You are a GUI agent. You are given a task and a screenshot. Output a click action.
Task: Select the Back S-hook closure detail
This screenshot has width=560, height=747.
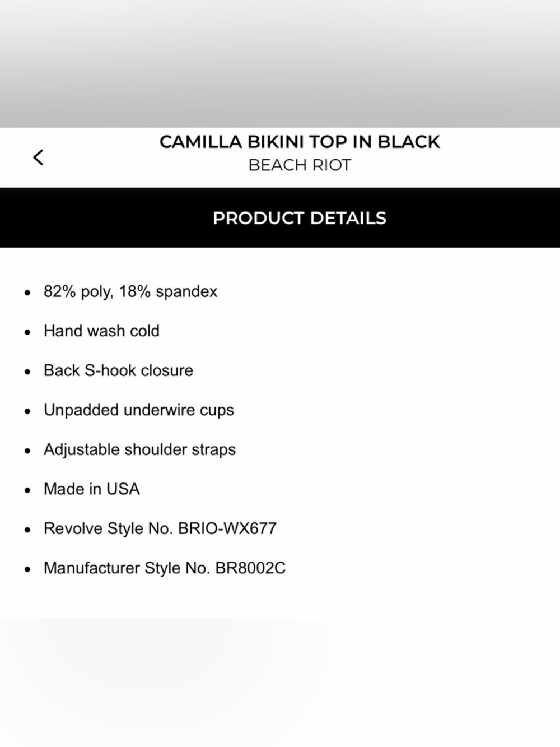click(x=118, y=370)
